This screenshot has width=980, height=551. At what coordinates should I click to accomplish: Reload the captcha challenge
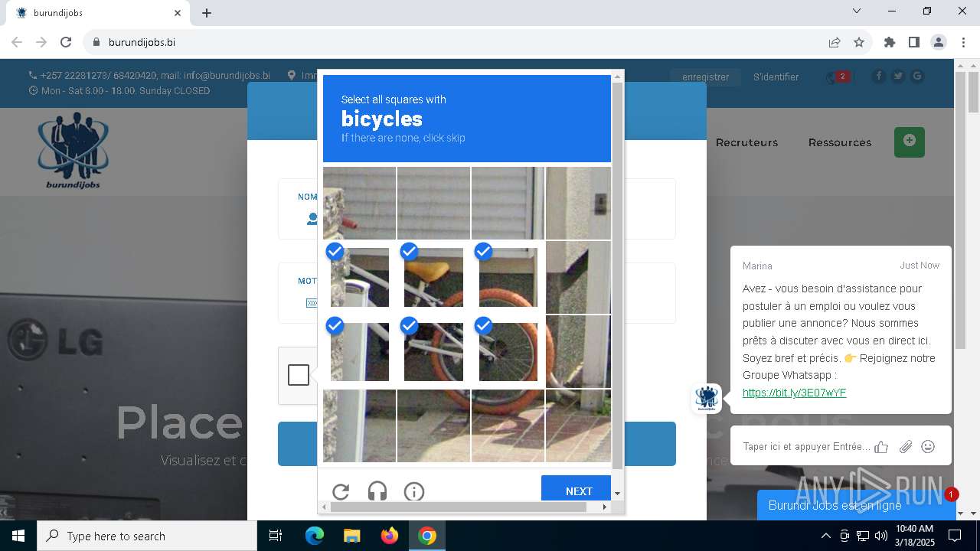coord(341,491)
